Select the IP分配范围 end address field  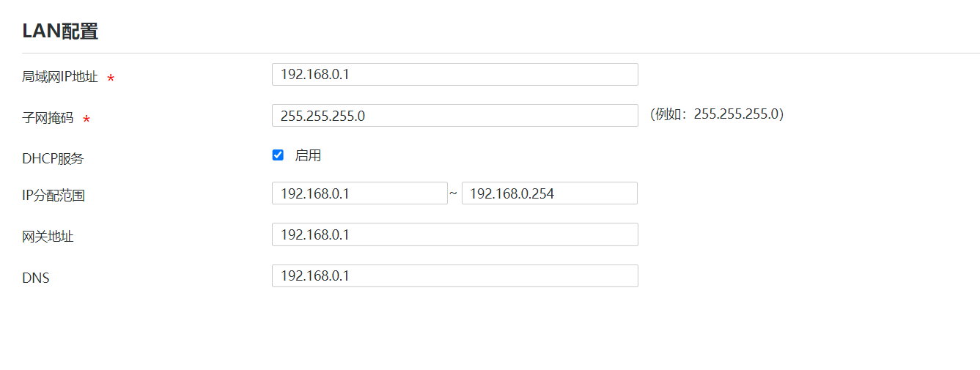pyautogui.click(x=549, y=193)
